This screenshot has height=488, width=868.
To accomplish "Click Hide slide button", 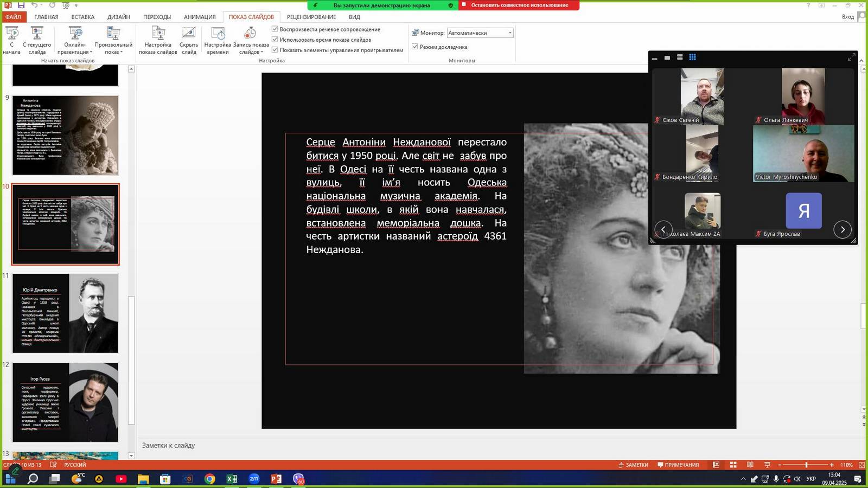I will pos(189,41).
